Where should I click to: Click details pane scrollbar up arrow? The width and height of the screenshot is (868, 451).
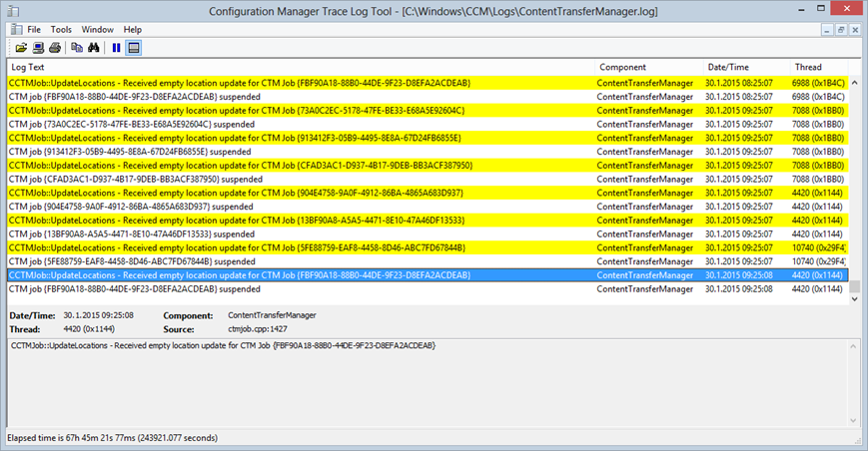click(853, 346)
